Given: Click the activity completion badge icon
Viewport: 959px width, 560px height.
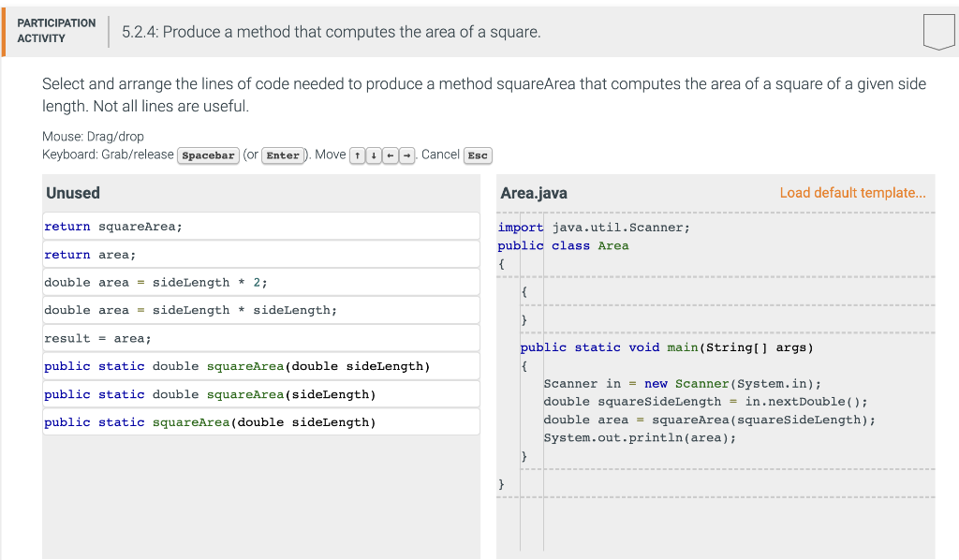Looking at the screenshot, I should click(x=937, y=31).
